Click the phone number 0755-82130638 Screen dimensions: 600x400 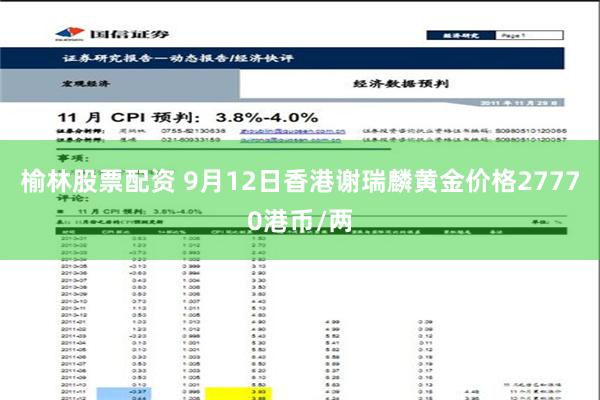click(x=193, y=131)
